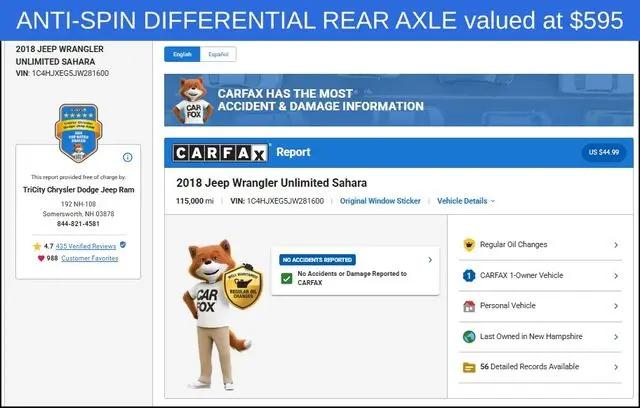Click the report header VIN text
Viewport: 640px width, 408px height.
coord(277,201)
